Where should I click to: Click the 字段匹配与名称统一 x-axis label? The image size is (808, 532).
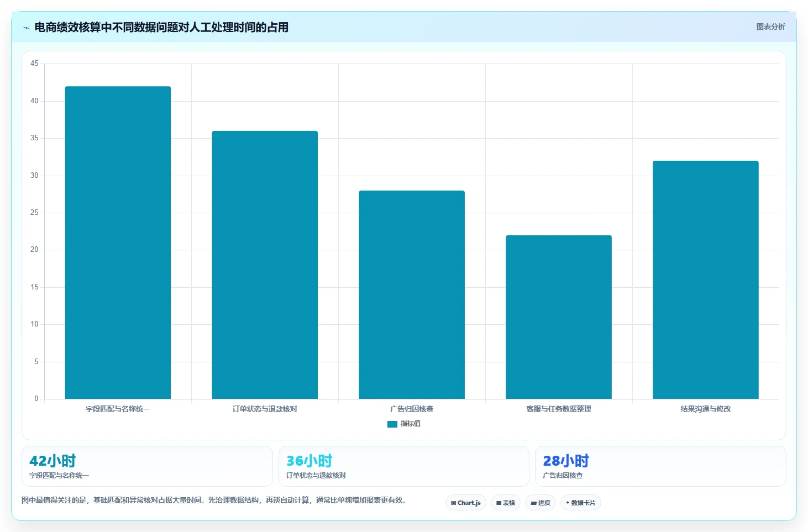point(118,409)
